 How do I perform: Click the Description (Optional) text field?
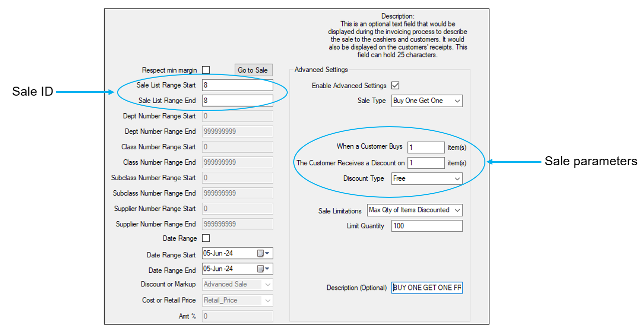click(x=427, y=288)
